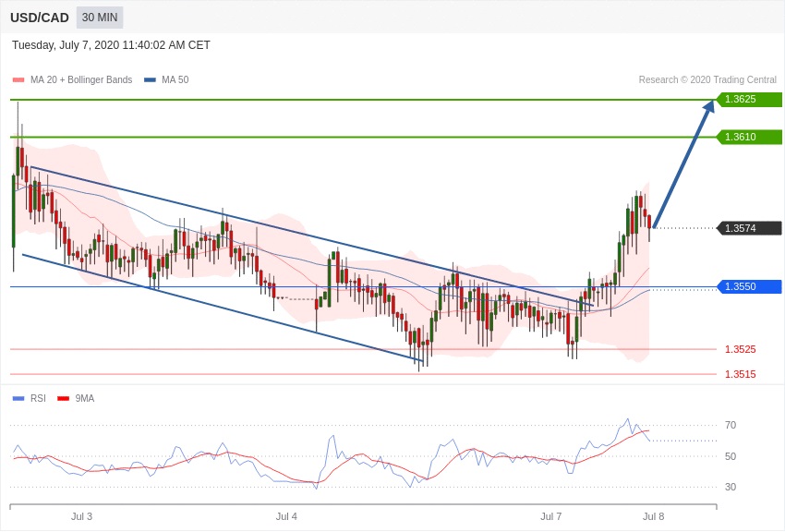Select the 1.3525 red support label
The image size is (785, 532).
[x=740, y=349]
